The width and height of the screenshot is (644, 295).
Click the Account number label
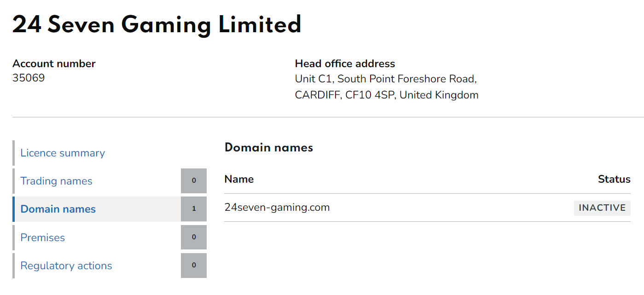tap(54, 64)
